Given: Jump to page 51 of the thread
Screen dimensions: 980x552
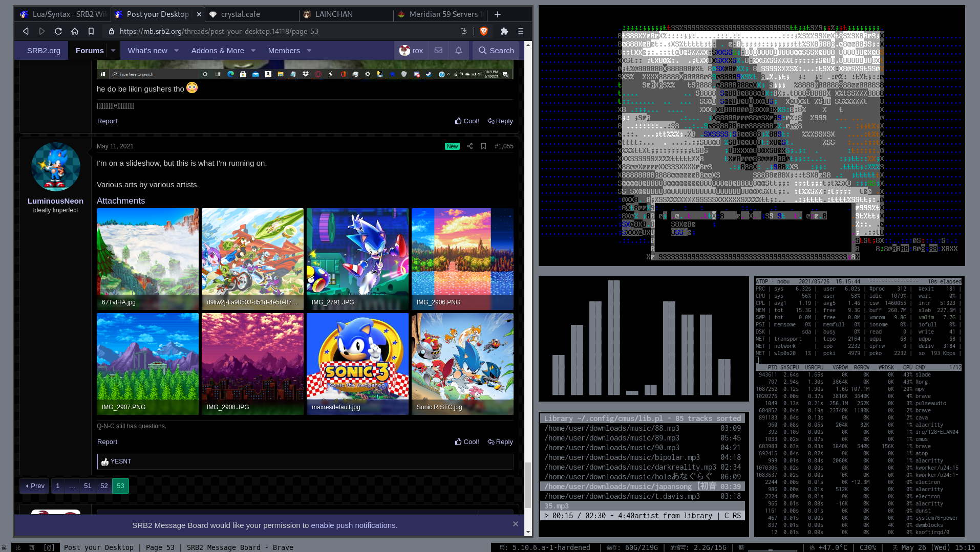Looking at the screenshot, I should click(x=88, y=486).
